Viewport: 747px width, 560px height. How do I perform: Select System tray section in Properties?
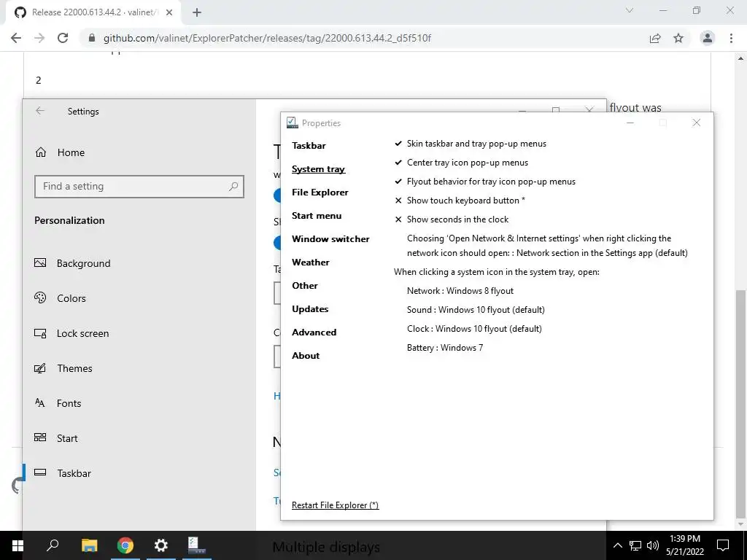pyautogui.click(x=318, y=169)
